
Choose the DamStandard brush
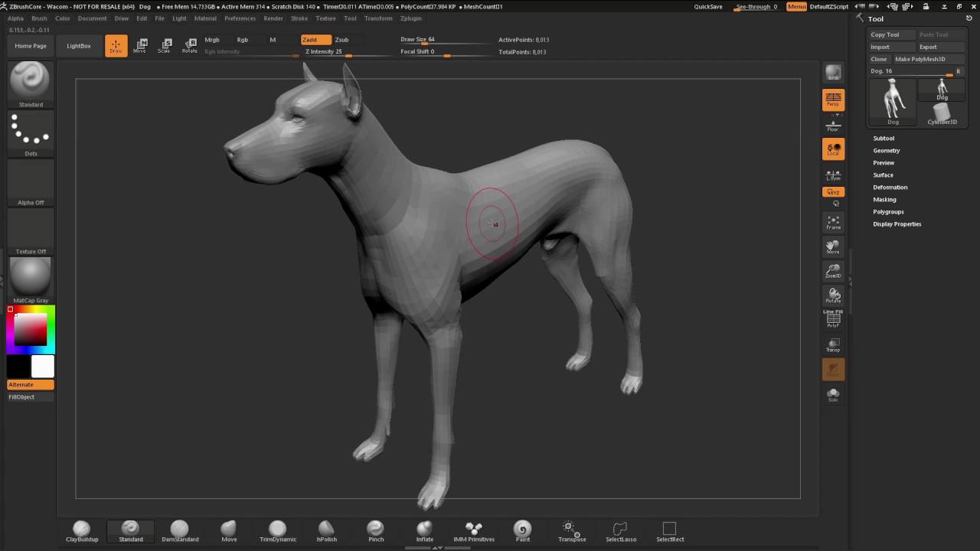click(x=180, y=531)
